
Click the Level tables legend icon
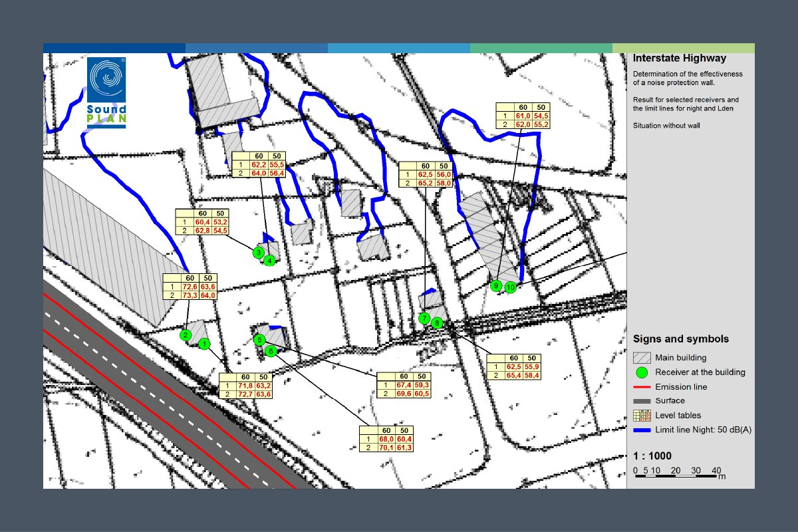coord(641,416)
